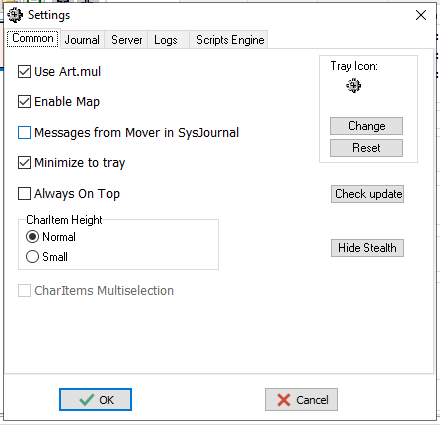Toggle Minimize to tray checkbox
This screenshot has width=440, height=426.
pyautogui.click(x=24, y=163)
